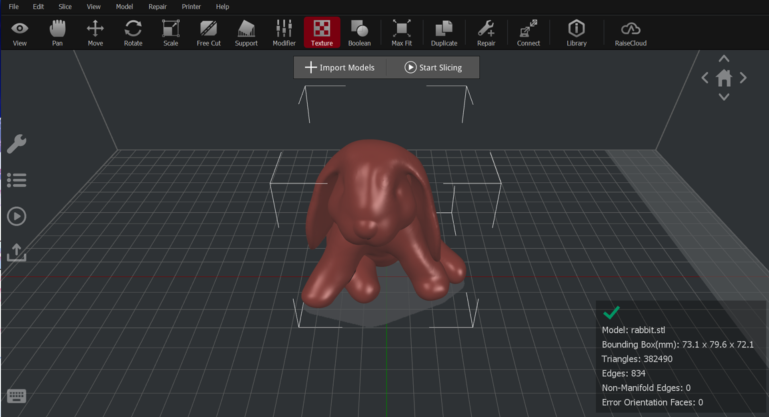The width and height of the screenshot is (769, 417).
Task: Click the Import Models button
Action: (x=340, y=67)
